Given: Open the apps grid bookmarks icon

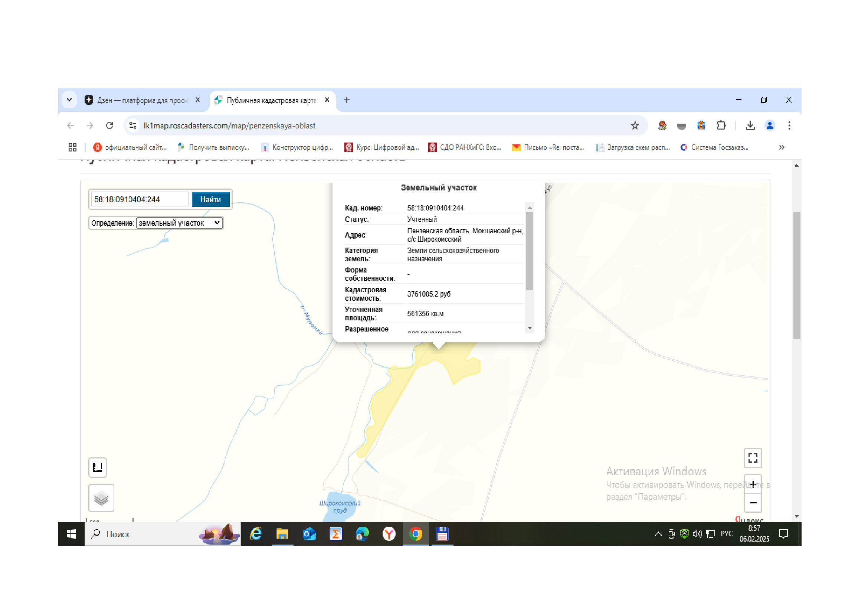Looking at the screenshot, I should pos(73,147).
